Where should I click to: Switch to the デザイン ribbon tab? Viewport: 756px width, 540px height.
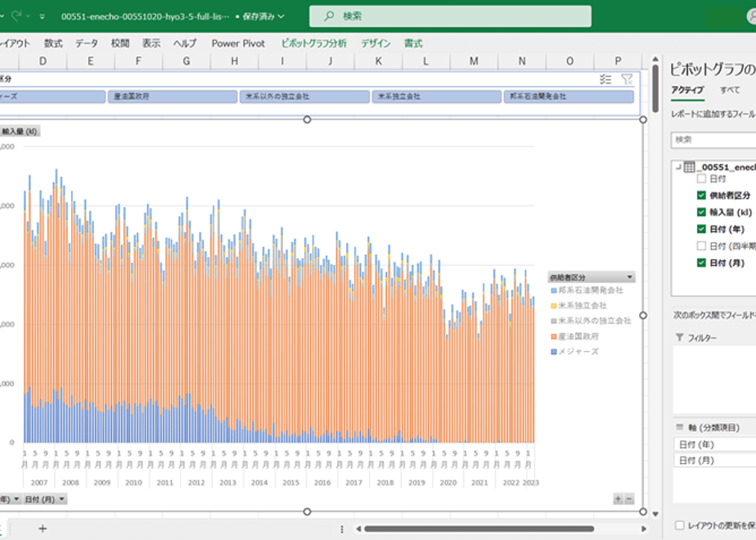pyautogui.click(x=376, y=43)
